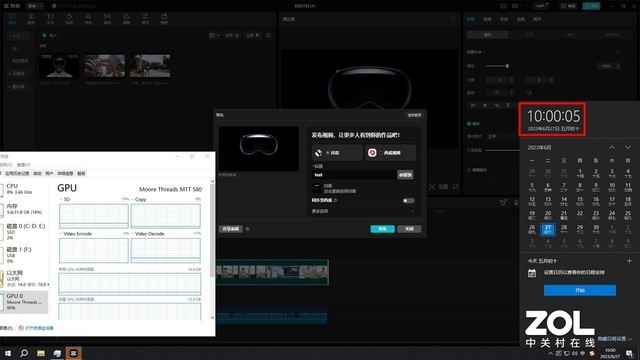Enable the stabilization checkbox in the properties panel

point(469,170)
